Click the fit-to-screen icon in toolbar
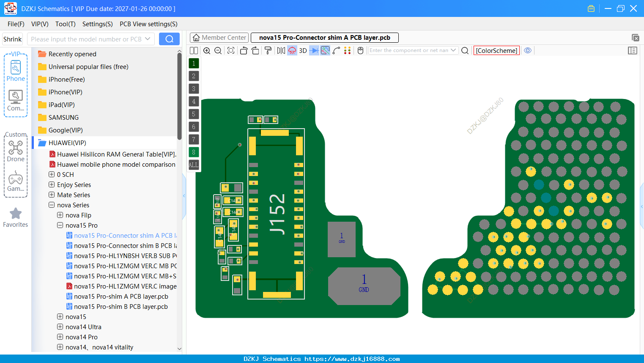Image resolution: width=644 pixels, height=363 pixels. coord(231,50)
